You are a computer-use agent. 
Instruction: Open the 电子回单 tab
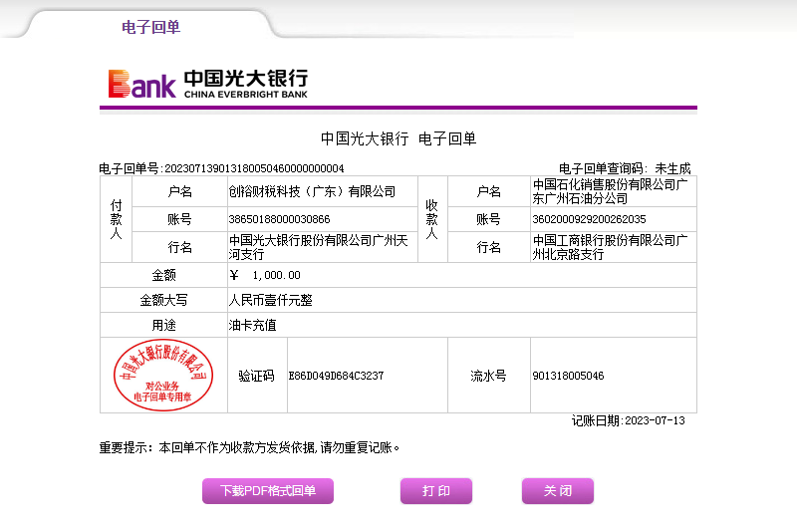(150, 27)
